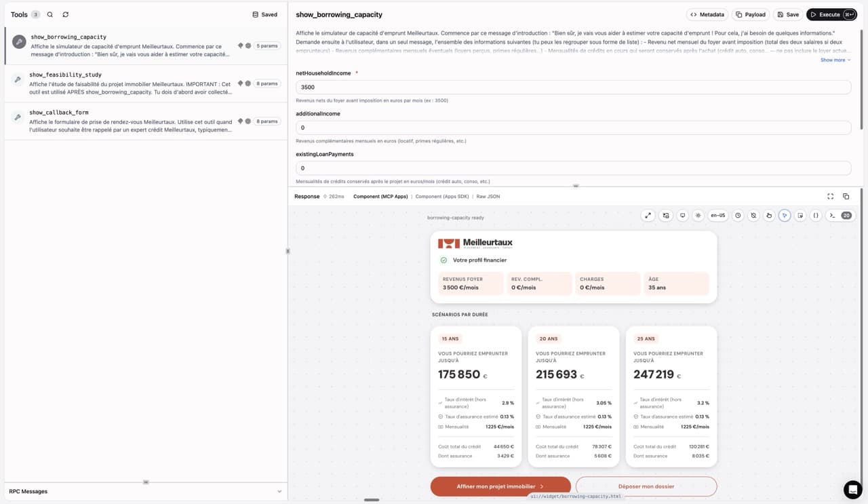The height and width of the screenshot is (504, 868).
Task: Expand the RPC Messages panel
Action: point(146,491)
